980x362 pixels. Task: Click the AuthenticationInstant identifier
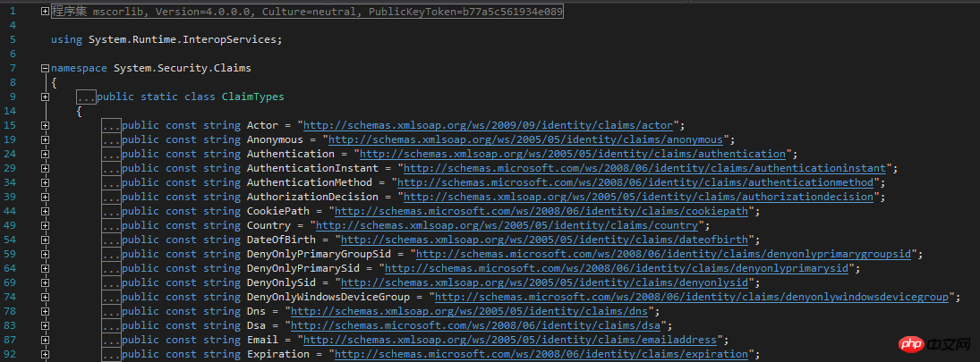coord(312,169)
